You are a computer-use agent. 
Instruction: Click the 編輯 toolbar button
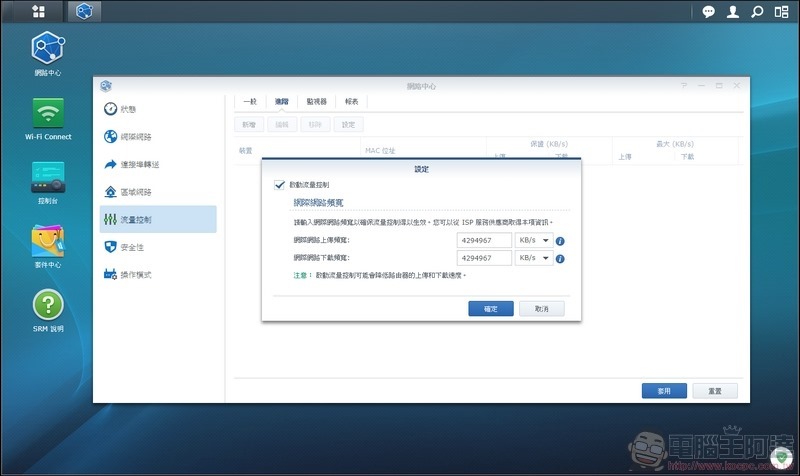pyautogui.click(x=282, y=124)
